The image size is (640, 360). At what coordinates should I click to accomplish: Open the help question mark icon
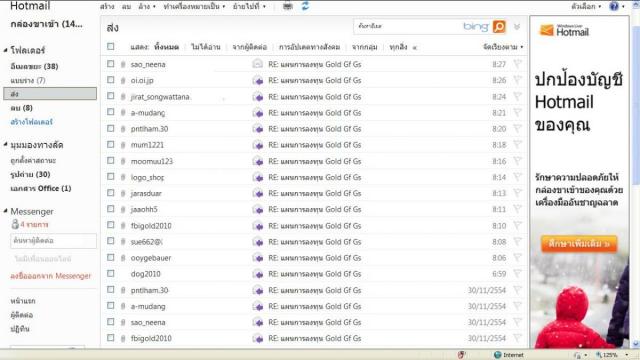pyautogui.click(x=613, y=6)
